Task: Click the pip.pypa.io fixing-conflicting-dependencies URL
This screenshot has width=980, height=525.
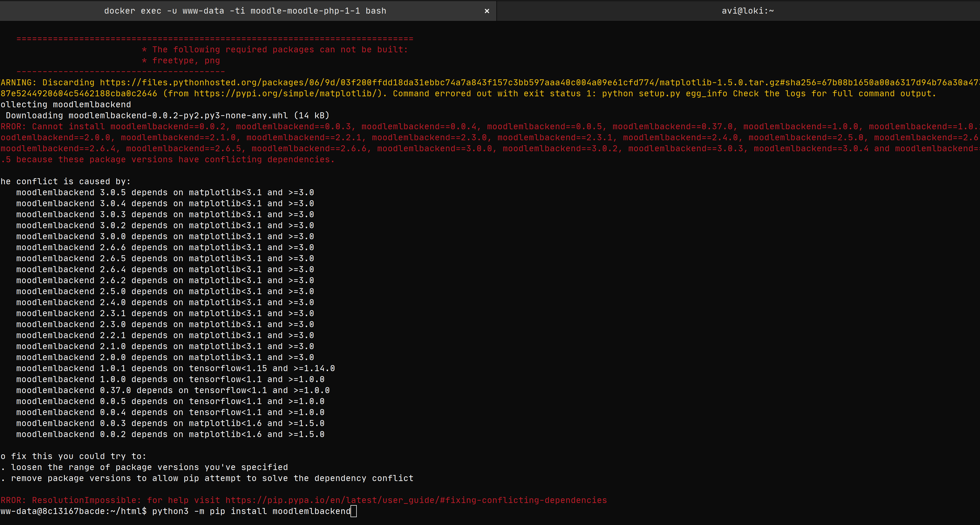Action: coord(416,500)
